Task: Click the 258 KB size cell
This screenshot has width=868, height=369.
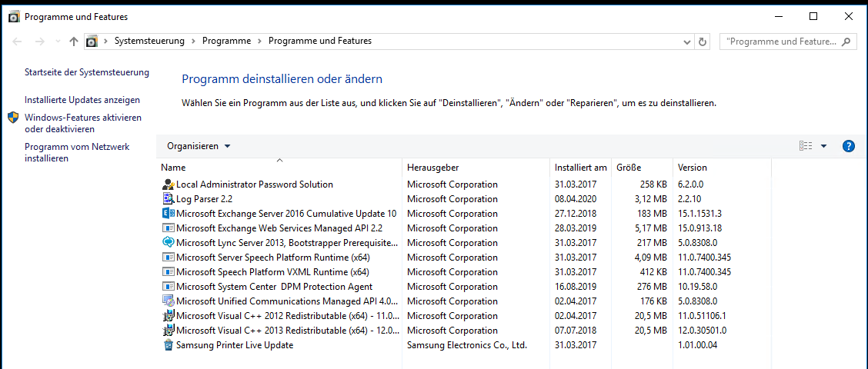Action: click(x=654, y=184)
